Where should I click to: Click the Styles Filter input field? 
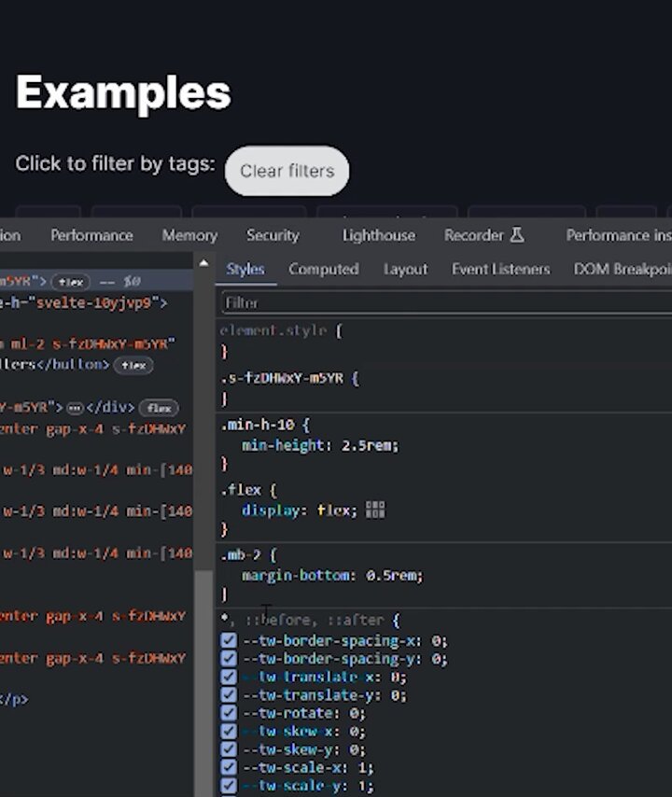coord(446,303)
